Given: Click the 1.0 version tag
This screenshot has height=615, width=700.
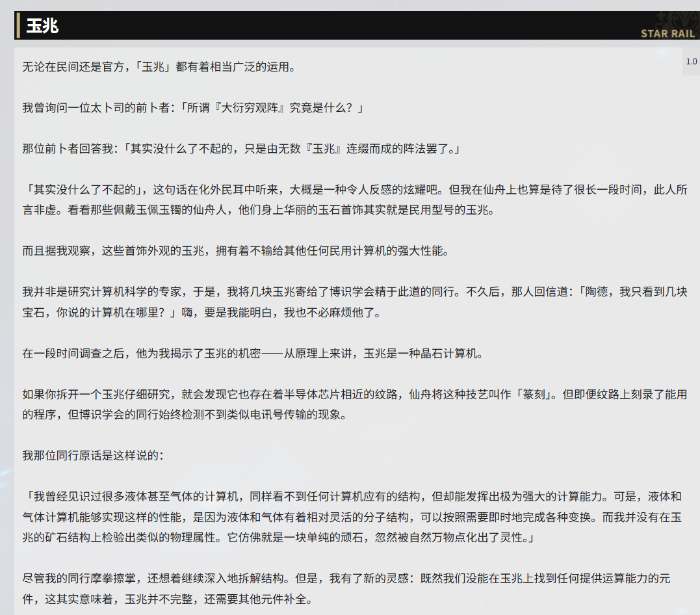Looking at the screenshot, I should [x=691, y=62].
